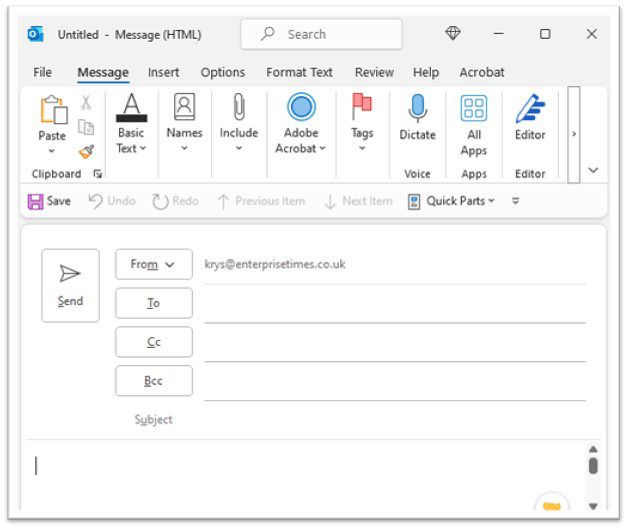
Task: Send the email with Send button
Action: coord(70,286)
